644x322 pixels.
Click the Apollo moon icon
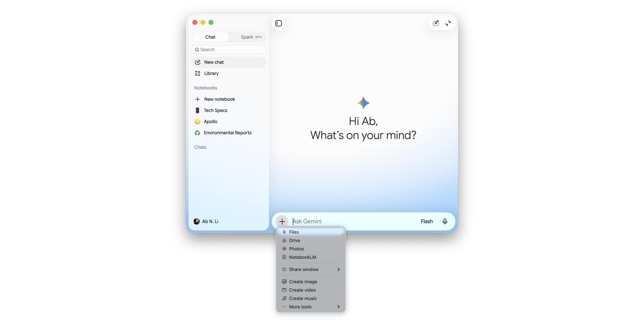(197, 122)
